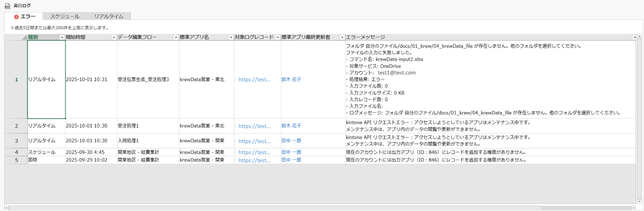
Task: Open the 標準アプリ名 column filter dropdown
Action: click(231, 37)
